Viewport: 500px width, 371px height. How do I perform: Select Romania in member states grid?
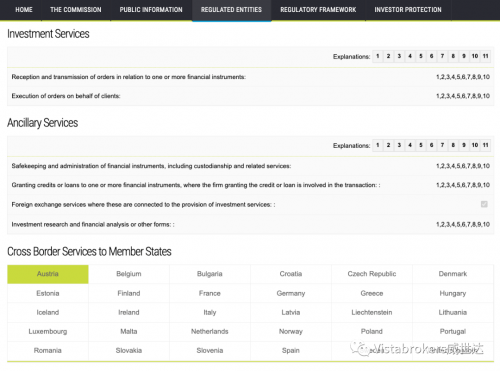(x=48, y=350)
